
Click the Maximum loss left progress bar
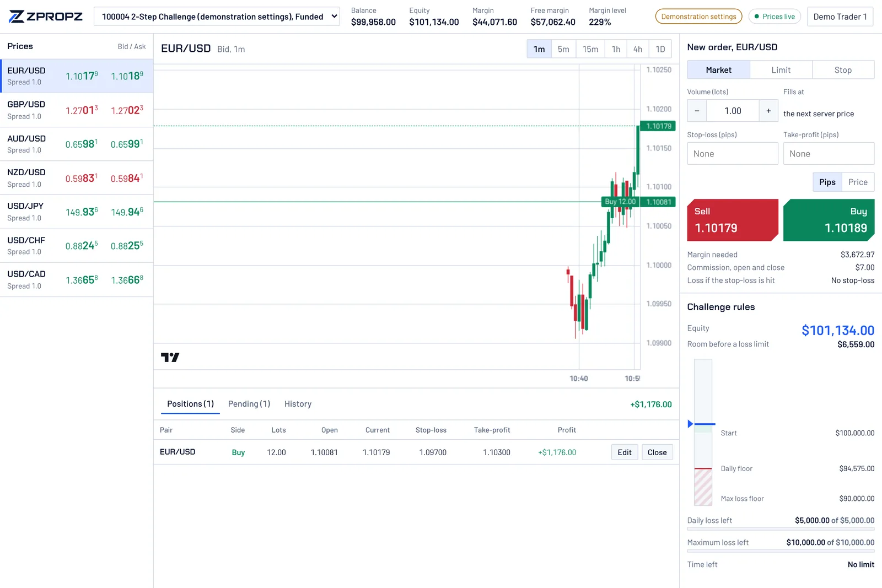click(x=781, y=551)
